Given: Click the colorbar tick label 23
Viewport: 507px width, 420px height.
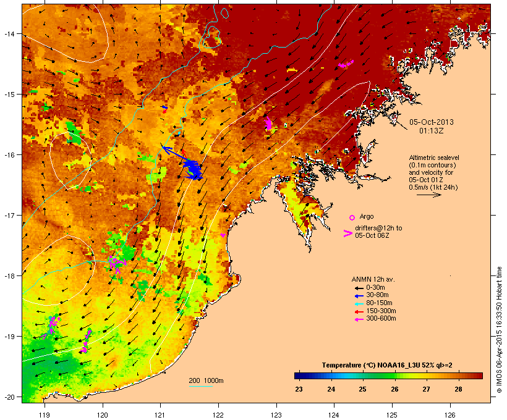Looking at the screenshot, I should [x=299, y=389].
